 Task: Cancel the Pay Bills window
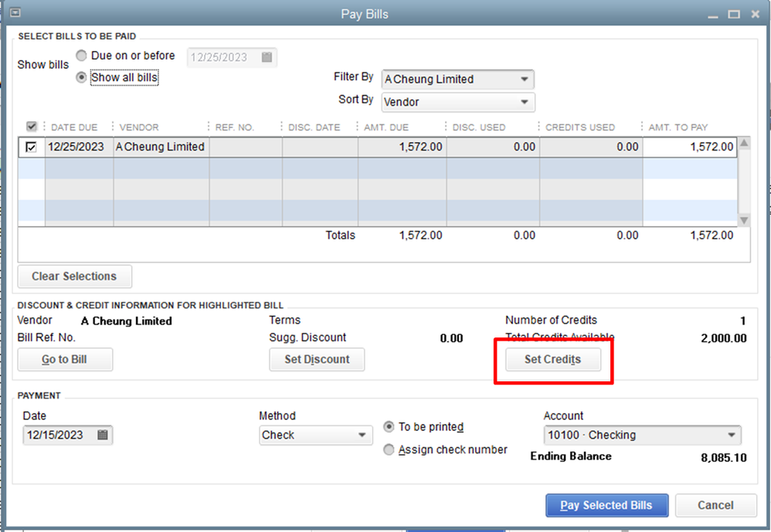click(x=715, y=505)
